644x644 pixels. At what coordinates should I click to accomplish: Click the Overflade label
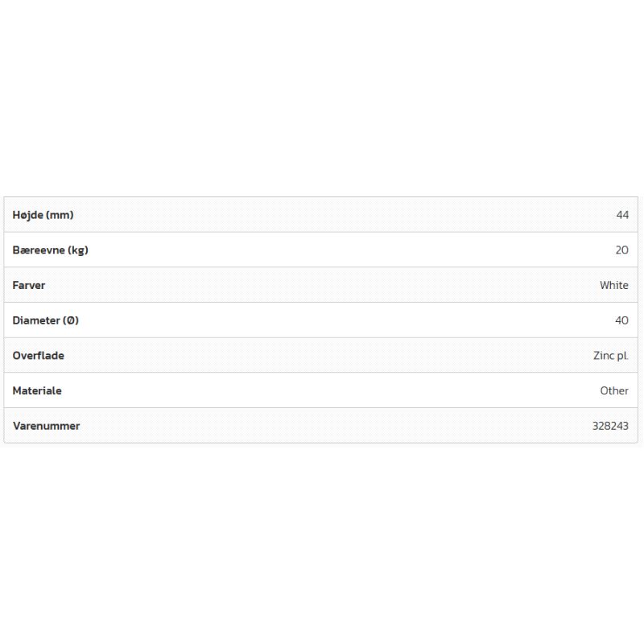38,355
